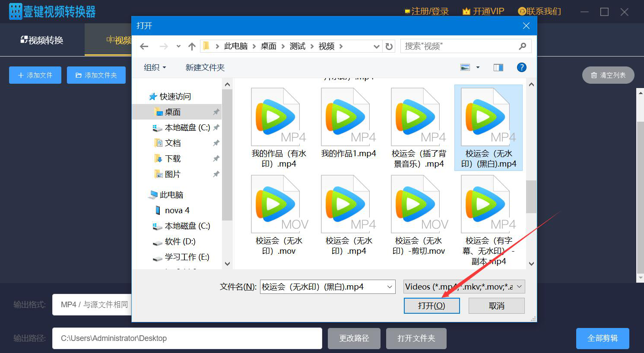Image resolution: width=644 pixels, height=353 pixels.
Task: Select 快速访问 in the navigation tree
Action: tap(175, 96)
